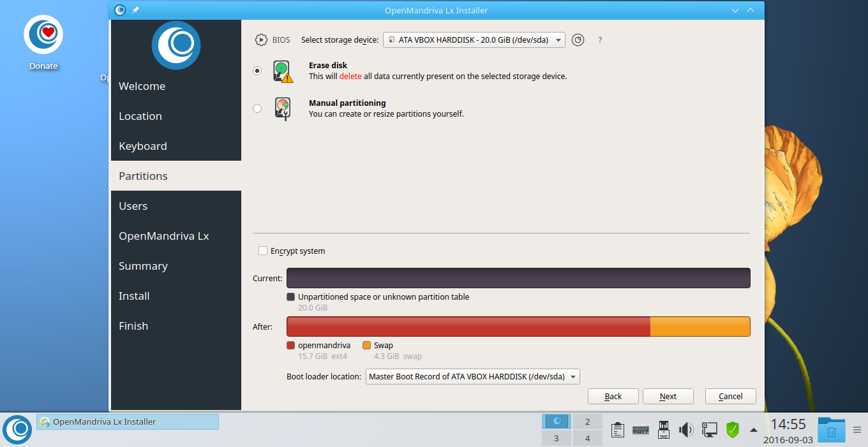Go to the Users step in sidebar
Screen dimensions: 868x447
pos(176,206)
